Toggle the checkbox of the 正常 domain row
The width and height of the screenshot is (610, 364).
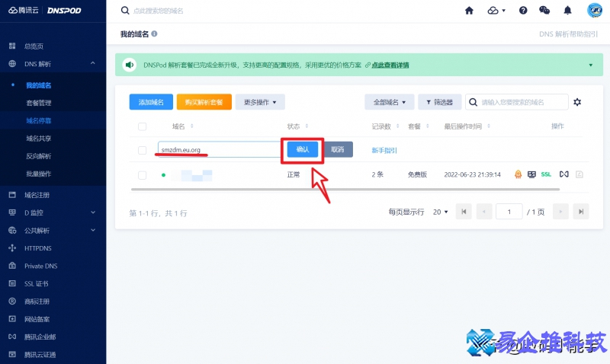pyautogui.click(x=143, y=175)
